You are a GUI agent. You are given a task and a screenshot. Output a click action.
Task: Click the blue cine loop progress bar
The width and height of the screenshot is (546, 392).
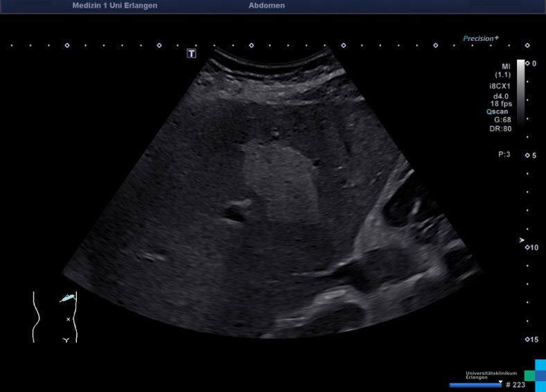click(475, 384)
